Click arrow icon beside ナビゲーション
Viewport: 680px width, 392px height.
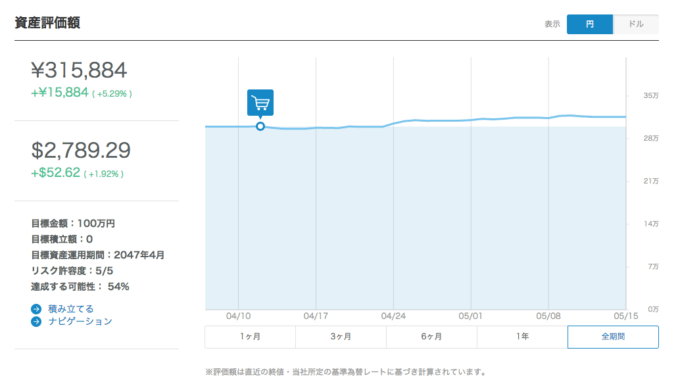pyautogui.click(x=36, y=322)
